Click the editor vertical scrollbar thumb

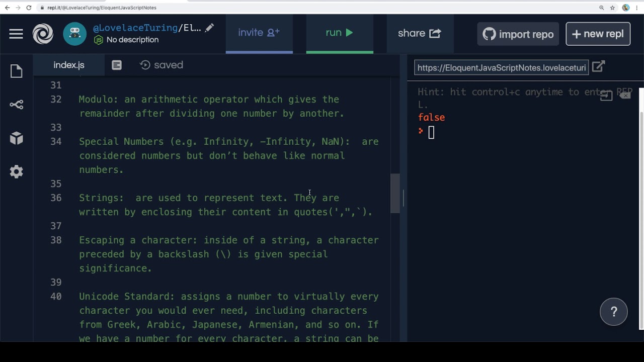[395, 193]
